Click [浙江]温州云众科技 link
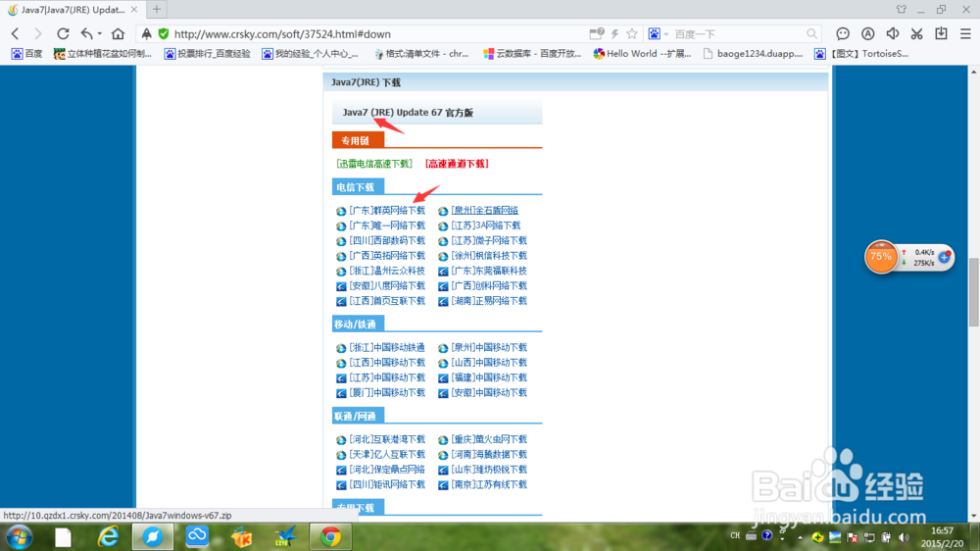 click(387, 271)
